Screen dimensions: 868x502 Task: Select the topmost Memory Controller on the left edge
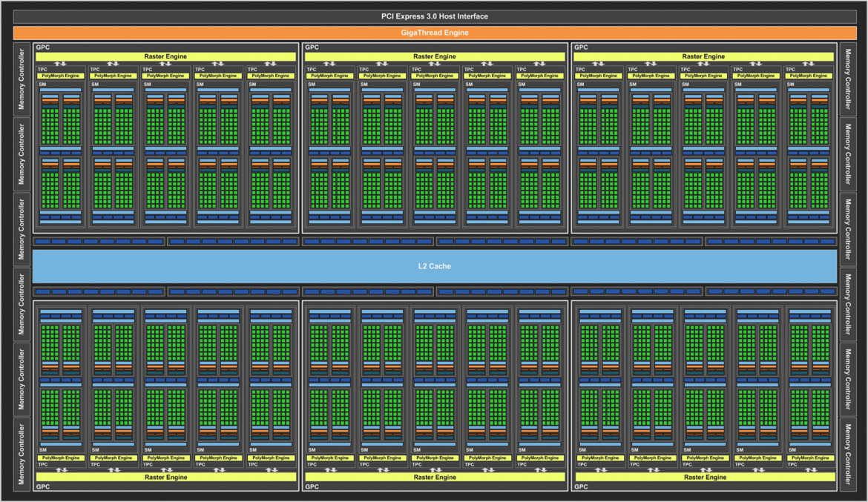[22, 79]
